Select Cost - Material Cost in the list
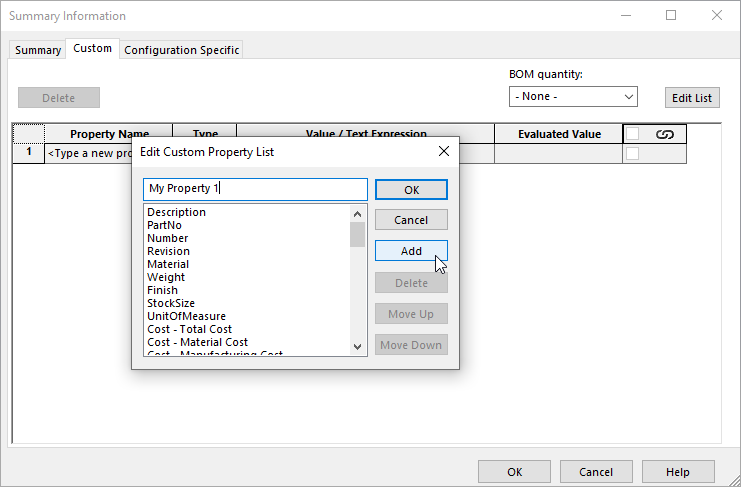 [x=197, y=342]
